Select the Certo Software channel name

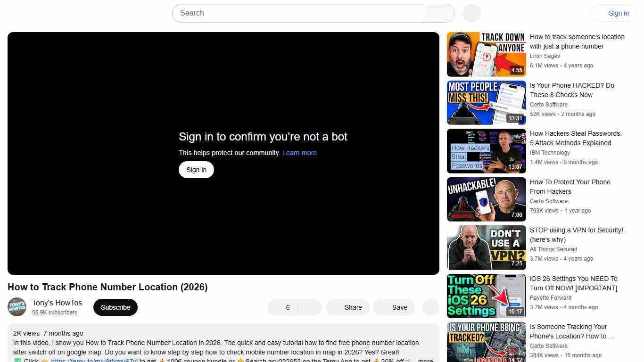(x=548, y=104)
